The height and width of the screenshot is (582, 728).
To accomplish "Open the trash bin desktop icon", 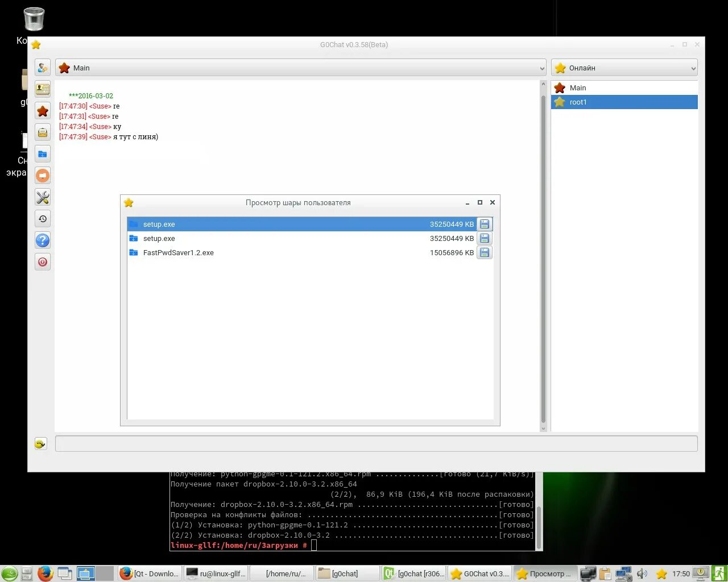I will (x=34, y=19).
